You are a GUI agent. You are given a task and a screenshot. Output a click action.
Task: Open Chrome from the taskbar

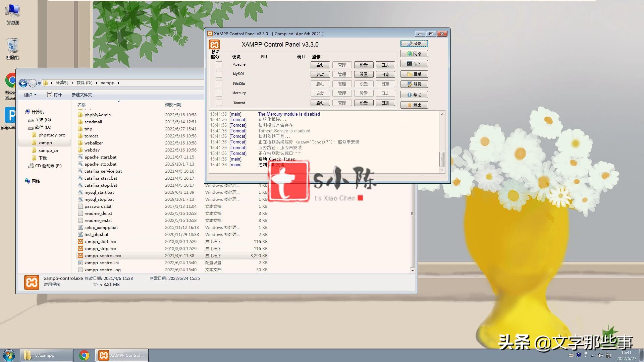(84, 355)
